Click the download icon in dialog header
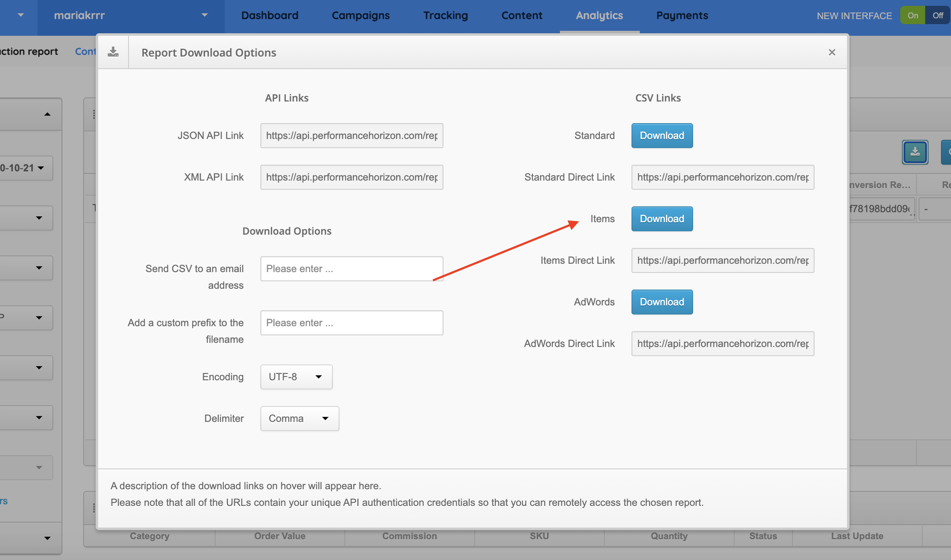Image resolution: width=951 pixels, height=560 pixels. [x=113, y=52]
